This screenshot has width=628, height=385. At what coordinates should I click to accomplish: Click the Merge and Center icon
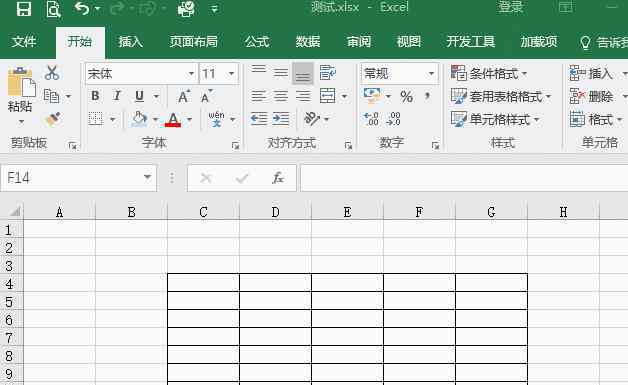[328, 96]
